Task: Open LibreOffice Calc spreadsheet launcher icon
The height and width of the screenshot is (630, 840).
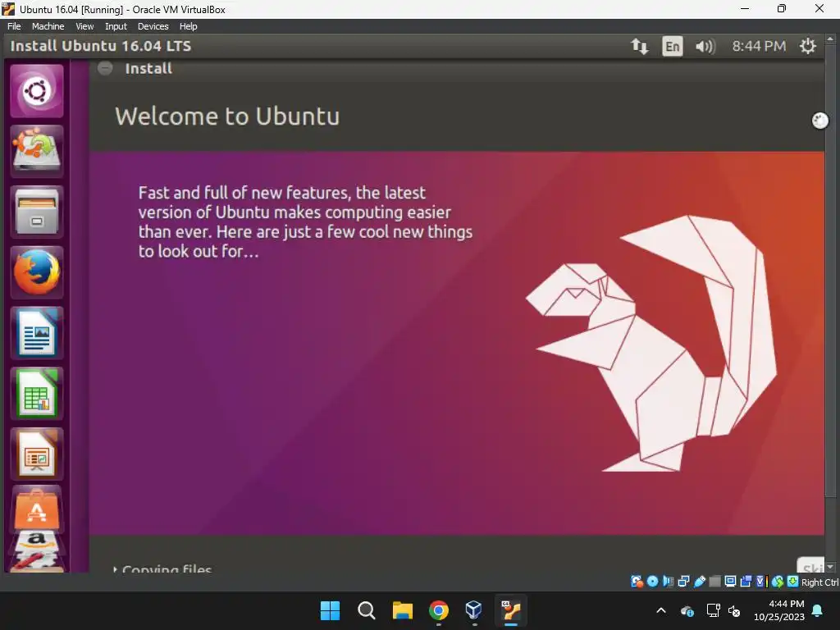Action: pyautogui.click(x=36, y=394)
